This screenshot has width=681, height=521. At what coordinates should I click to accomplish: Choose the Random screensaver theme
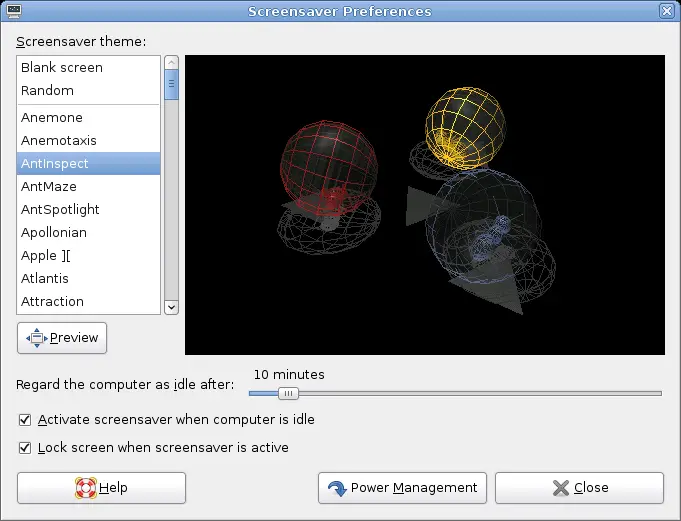coord(47,91)
